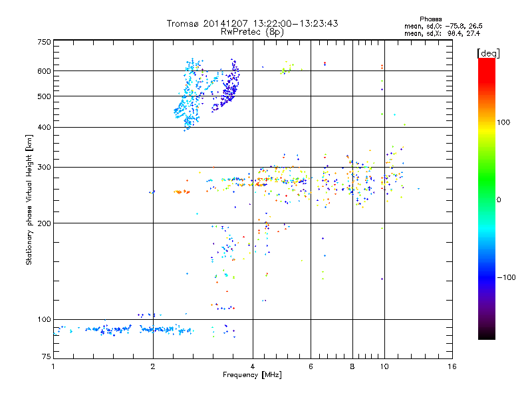Select the "mean, sd,O: -75.8, 26.5" line
Screen dimensions: 532x399
[x=444, y=26]
